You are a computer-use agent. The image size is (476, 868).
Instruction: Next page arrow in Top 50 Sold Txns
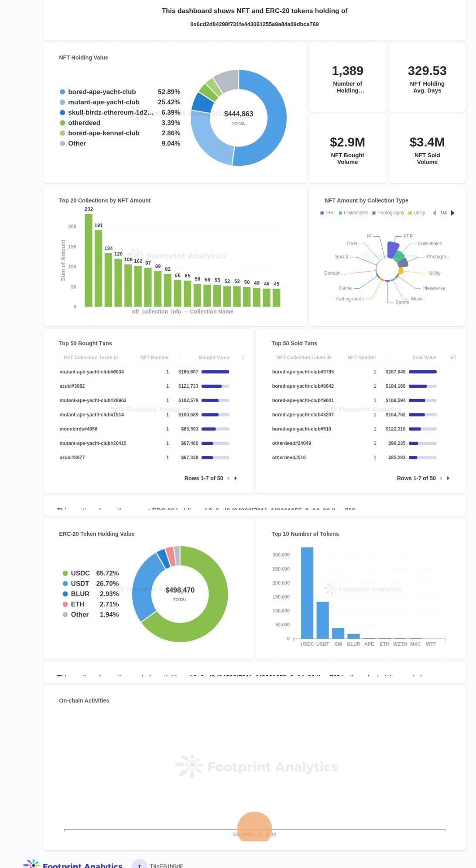(x=448, y=479)
